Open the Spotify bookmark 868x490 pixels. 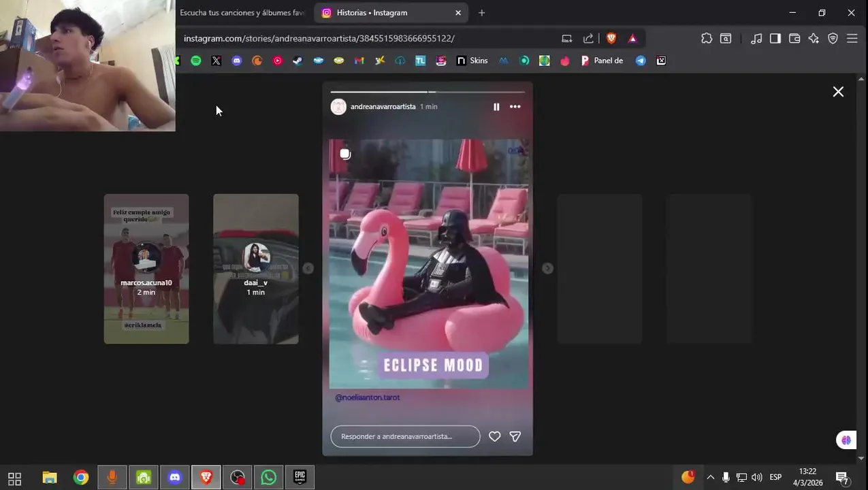pyautogui.click(x=196, y=61)
